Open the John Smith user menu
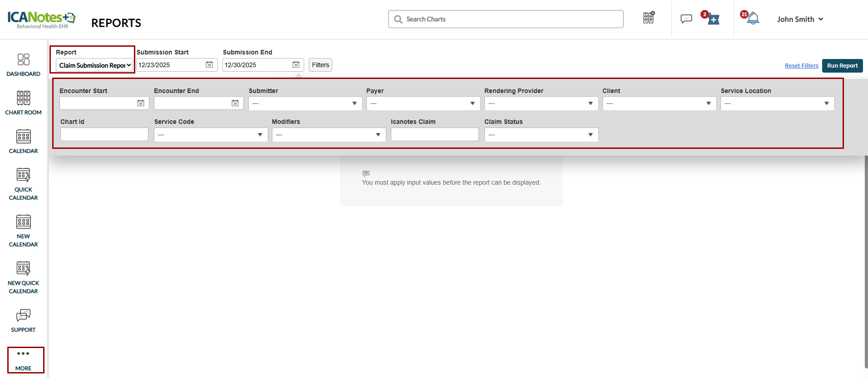Viewport: 868px width, 378px height. [800, 19]
